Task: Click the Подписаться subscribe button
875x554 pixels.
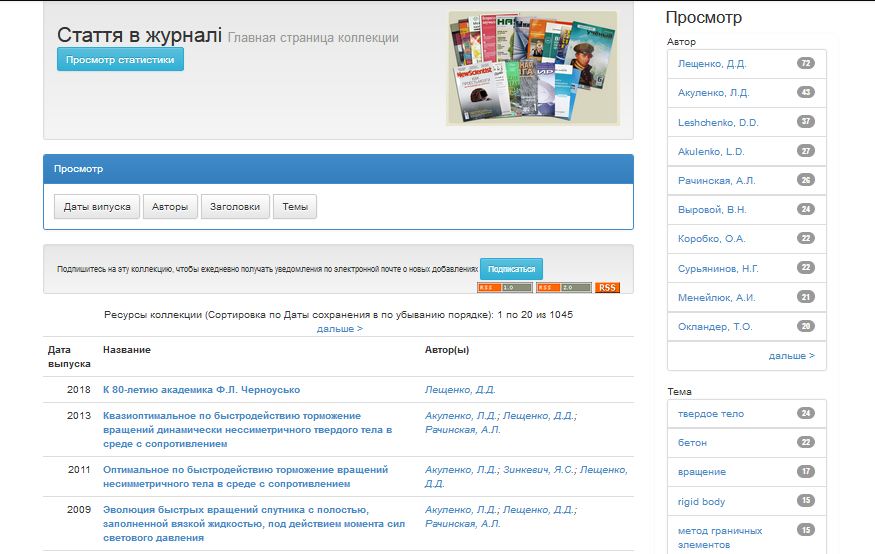Action: pyautogui.click(x=511, y=269)
